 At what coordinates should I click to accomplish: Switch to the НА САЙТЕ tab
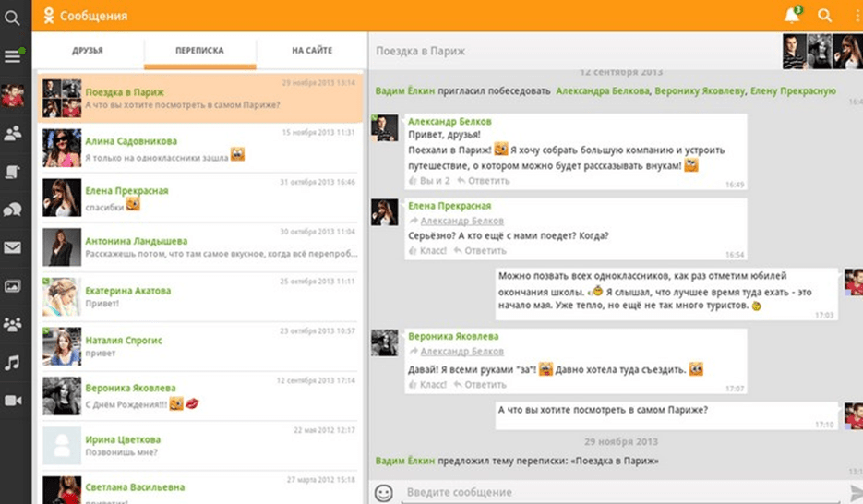(x=312, y=51)
